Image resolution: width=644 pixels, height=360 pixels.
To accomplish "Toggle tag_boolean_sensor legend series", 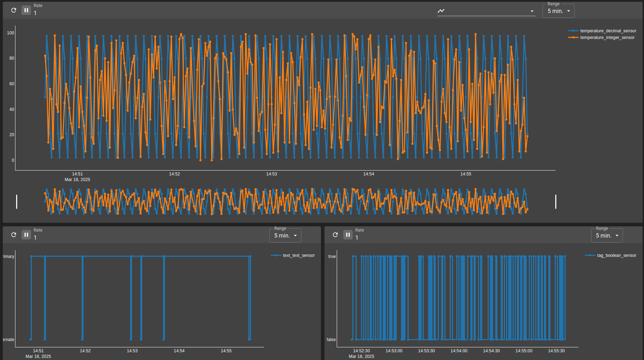I will pyautogui.click(x=611, y=255).
